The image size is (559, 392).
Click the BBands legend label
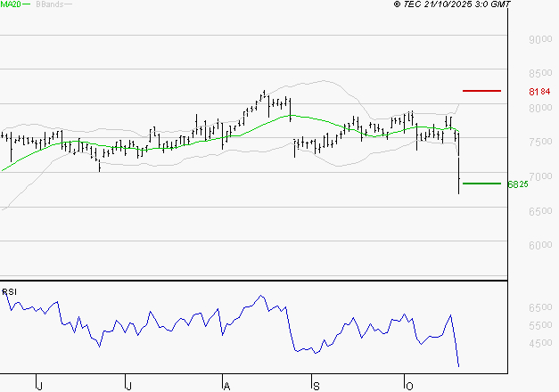click(50, 4)
